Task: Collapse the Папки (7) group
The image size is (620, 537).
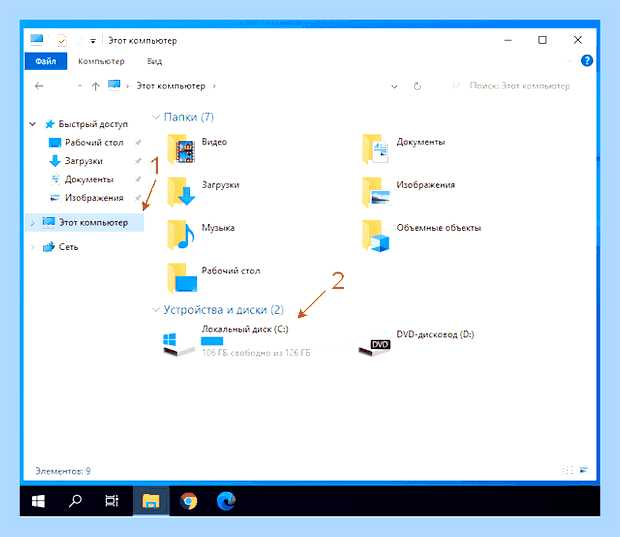Action: coord(156,117)
